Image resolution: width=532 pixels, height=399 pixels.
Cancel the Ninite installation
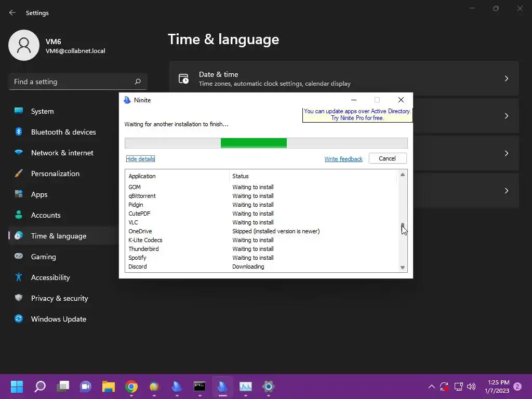(x=388, y=158)
